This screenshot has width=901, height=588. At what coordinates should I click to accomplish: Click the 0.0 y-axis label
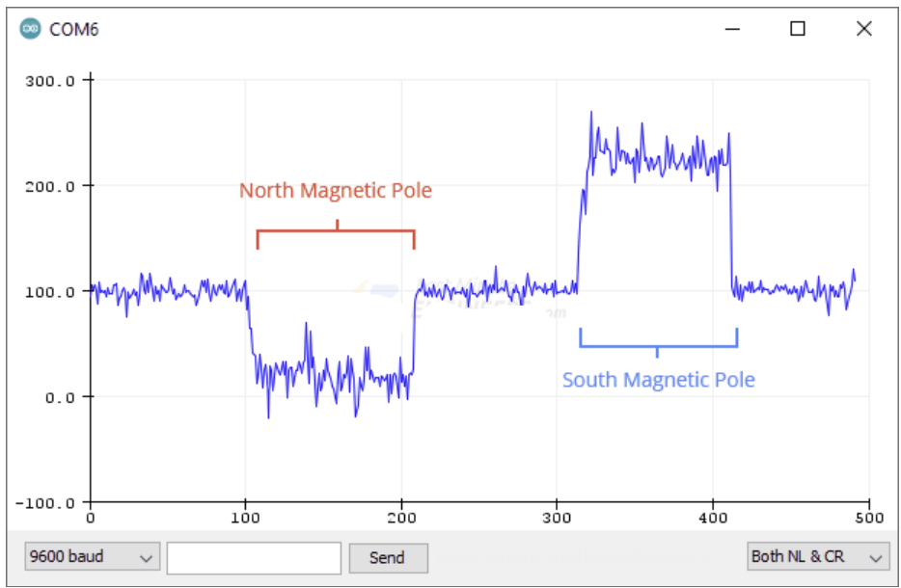click(59, 397)
